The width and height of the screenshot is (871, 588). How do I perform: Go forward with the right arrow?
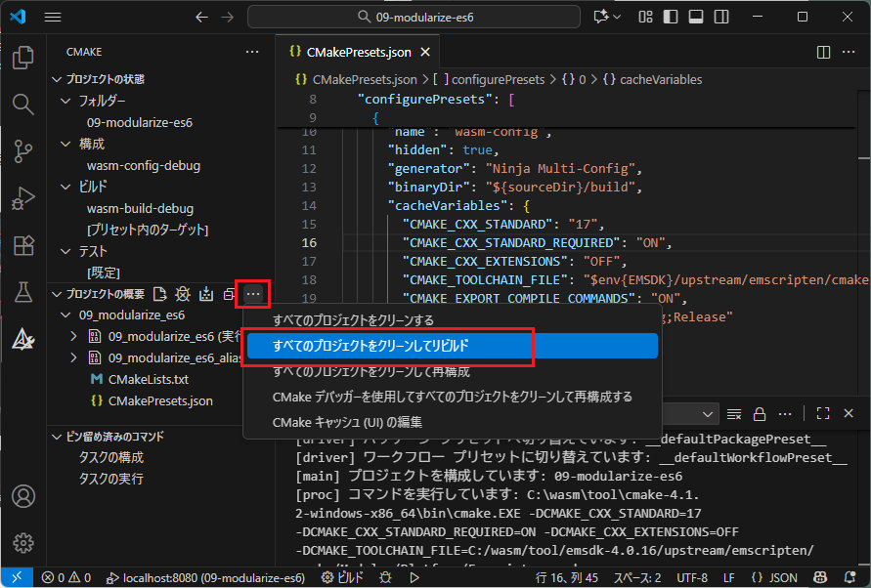(x=227, y=18)
